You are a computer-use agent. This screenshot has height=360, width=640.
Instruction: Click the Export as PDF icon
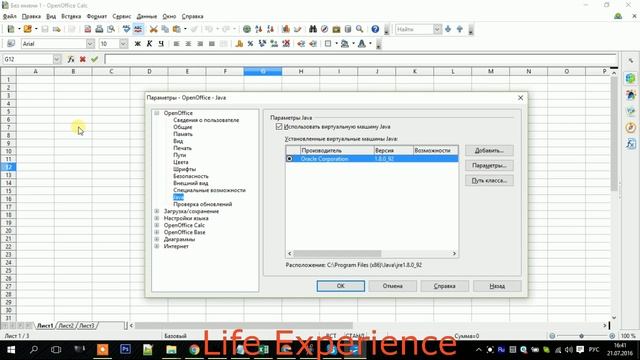87,29
